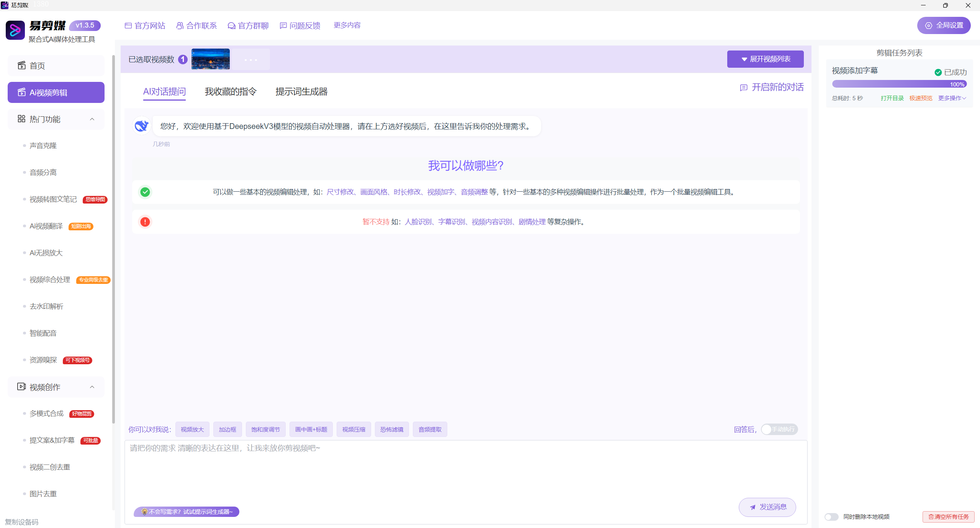Expand list with 展开视频列表 button
The image size is (980, 528).
pyautogui.click(x=765, y=59)
